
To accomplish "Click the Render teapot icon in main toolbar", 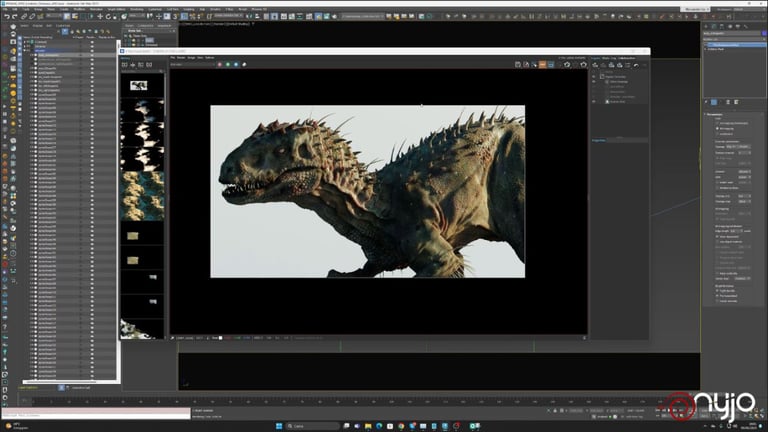I will pyautogui.click(x=335, y=17).
